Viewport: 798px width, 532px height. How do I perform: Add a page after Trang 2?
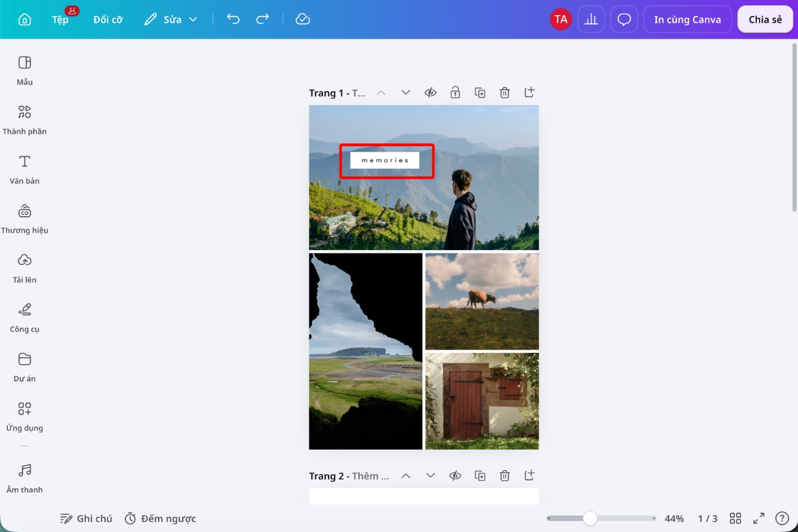tap(529, 475)
